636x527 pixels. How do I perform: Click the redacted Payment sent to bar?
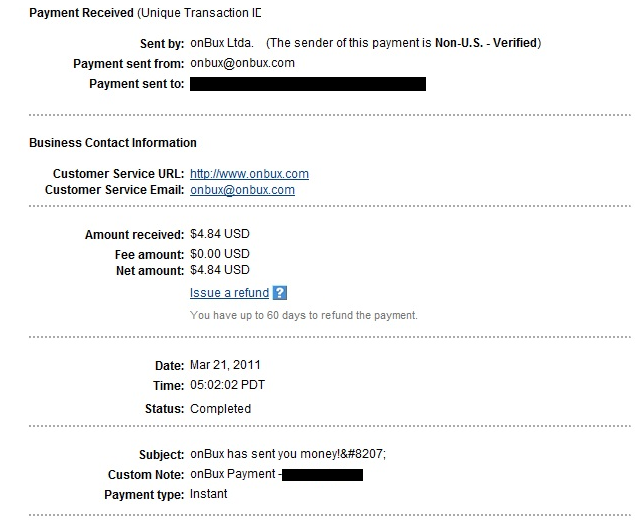click(308, 84)
